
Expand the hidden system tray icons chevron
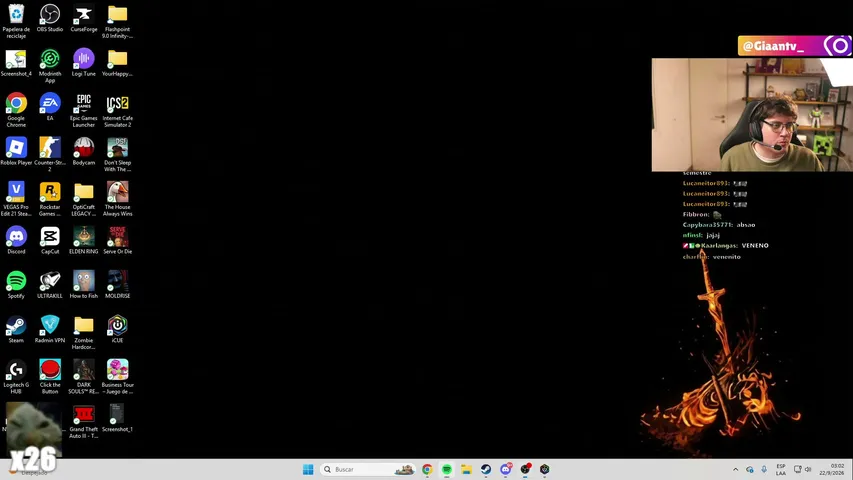click(735, 469)
